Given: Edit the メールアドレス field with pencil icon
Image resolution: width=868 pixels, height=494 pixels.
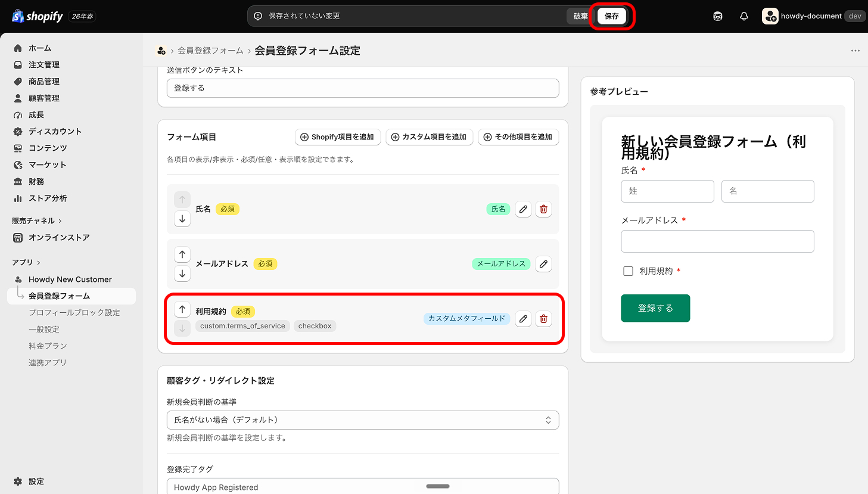Looking at the screenshot, I should point(543,264).
